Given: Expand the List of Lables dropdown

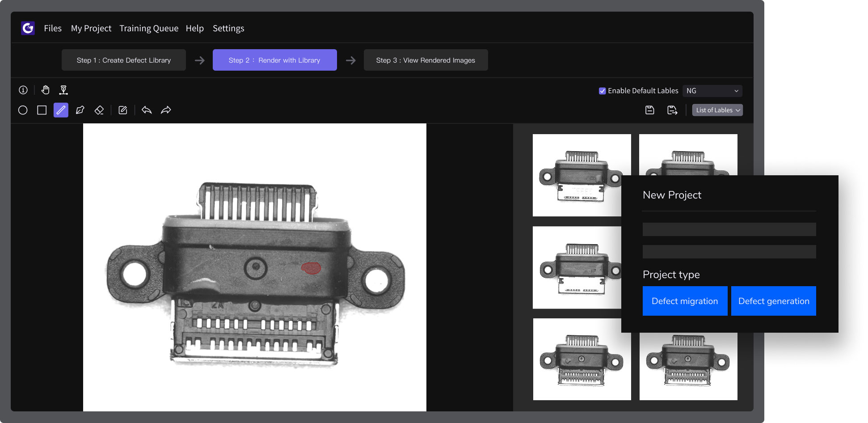Looking at the screenshot, I should coord(717,110).
